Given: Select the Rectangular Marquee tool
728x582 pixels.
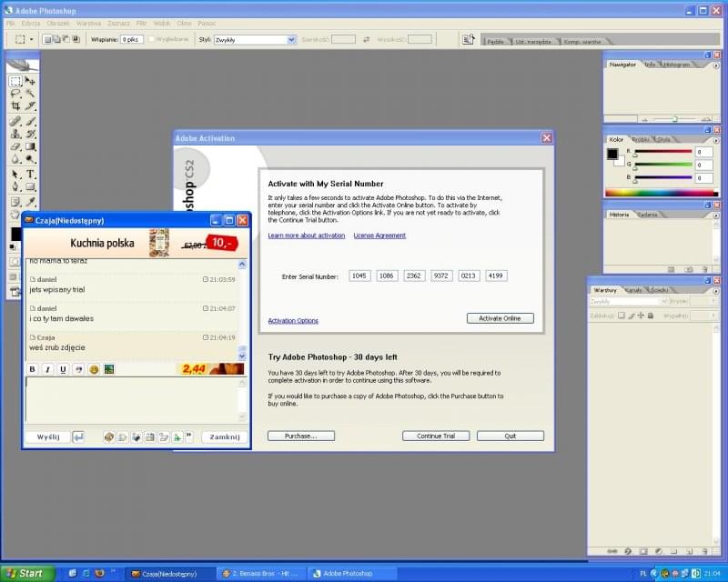Looking at the screenshot, I should click(x=15, y=81).
